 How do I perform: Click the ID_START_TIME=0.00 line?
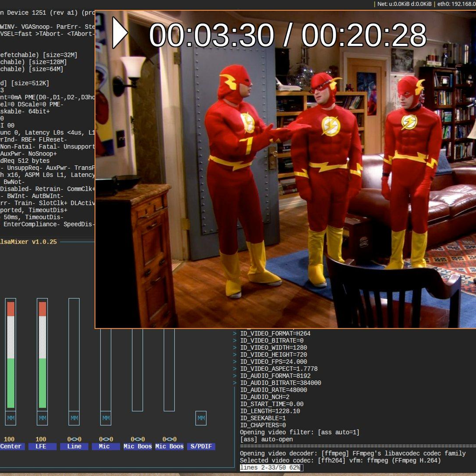tap(272, 404)
